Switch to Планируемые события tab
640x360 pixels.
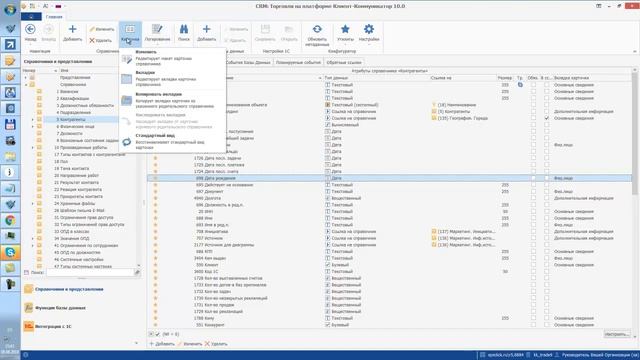pos(298,62)
